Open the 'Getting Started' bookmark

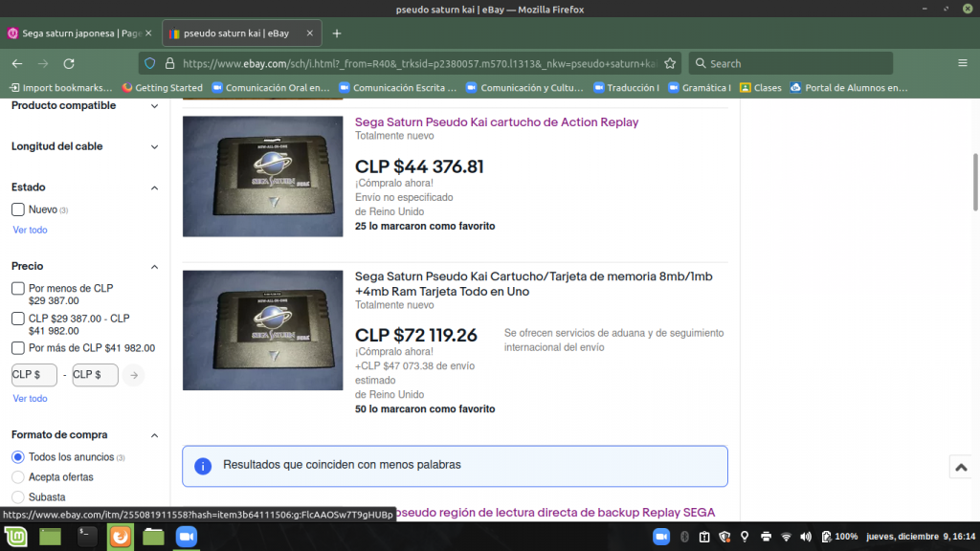point(162,88)
